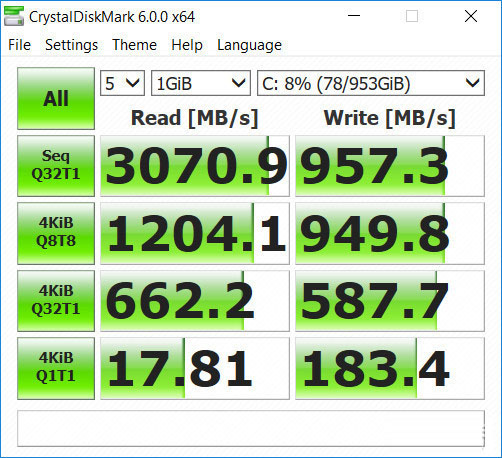
Task: Open the drive selector showing C: 8%
Action: (x=371, y=83)
